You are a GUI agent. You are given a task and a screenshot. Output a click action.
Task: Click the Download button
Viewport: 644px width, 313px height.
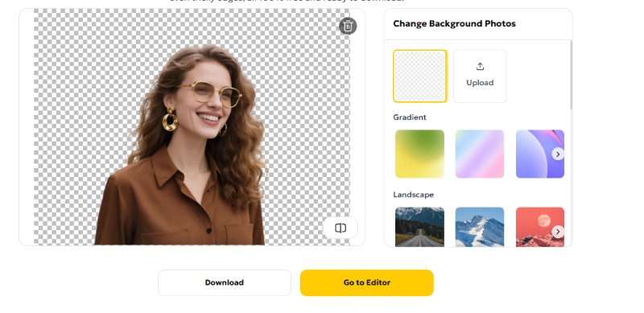pyautogui.click(x=225, y=282)
